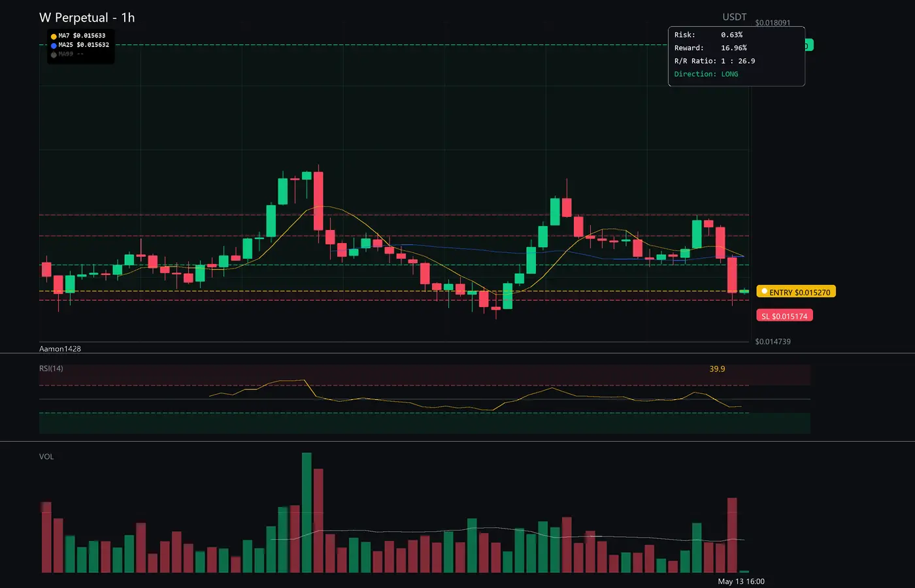
Task: Click the MA25 $0.015632 legend value
Action: pos(84,45)
